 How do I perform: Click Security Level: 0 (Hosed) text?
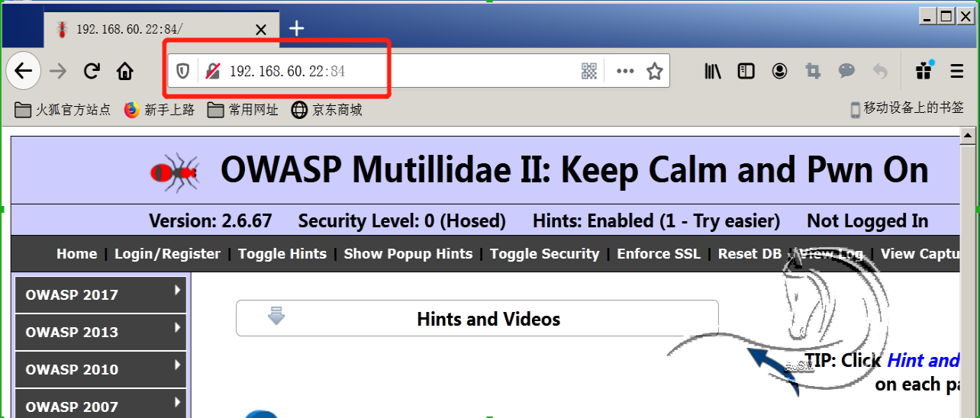point(402,221)
